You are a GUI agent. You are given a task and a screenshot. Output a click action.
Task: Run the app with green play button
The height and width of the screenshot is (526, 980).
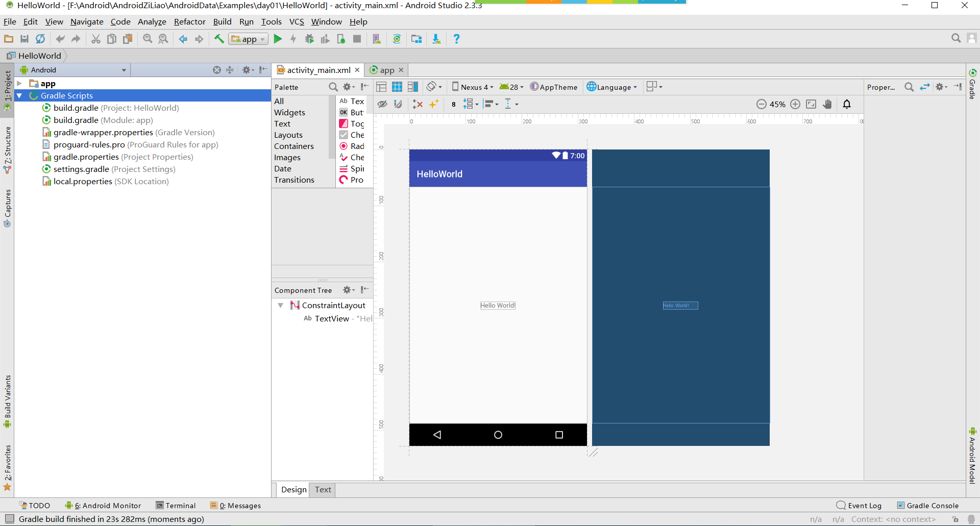[278, 39]
